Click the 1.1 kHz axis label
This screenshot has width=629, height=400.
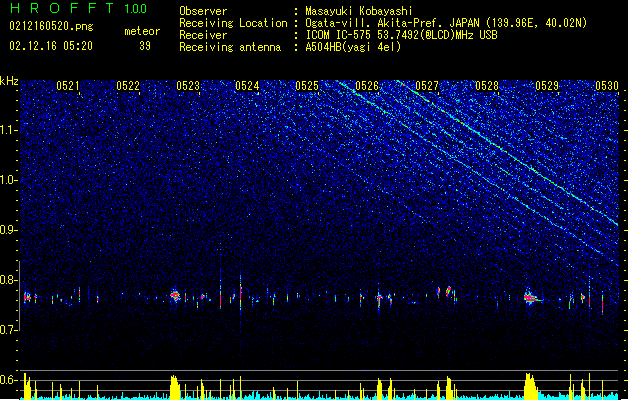(x=9, y=130)
